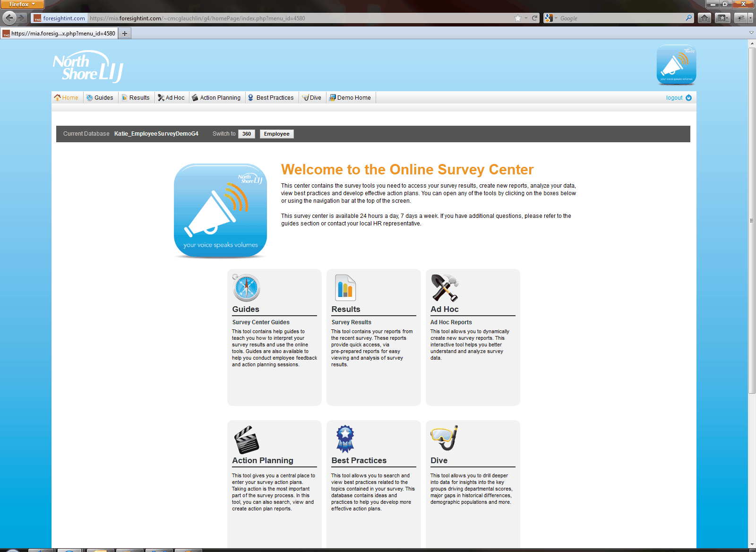
Task: Go to Action Planning in navigation bar
Action: pyautogui.click(x=216, y=98)
